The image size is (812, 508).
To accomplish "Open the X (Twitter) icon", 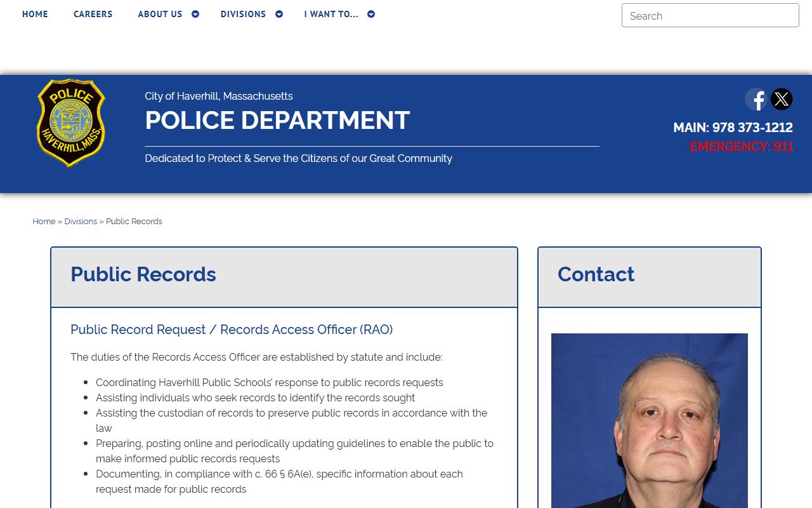I will point(782,99).
